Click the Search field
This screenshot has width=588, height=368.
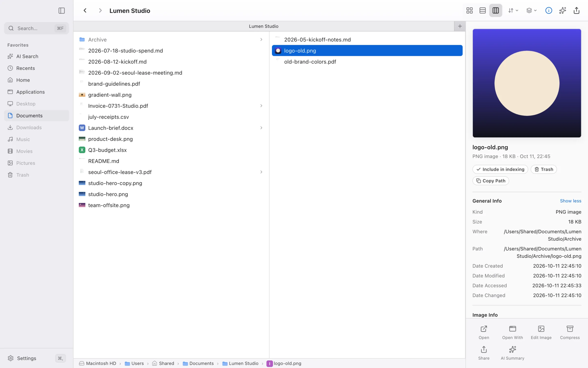(37, 28)
